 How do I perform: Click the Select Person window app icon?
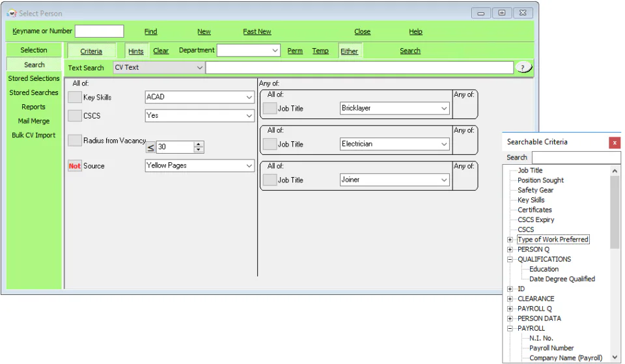[12, 13]
